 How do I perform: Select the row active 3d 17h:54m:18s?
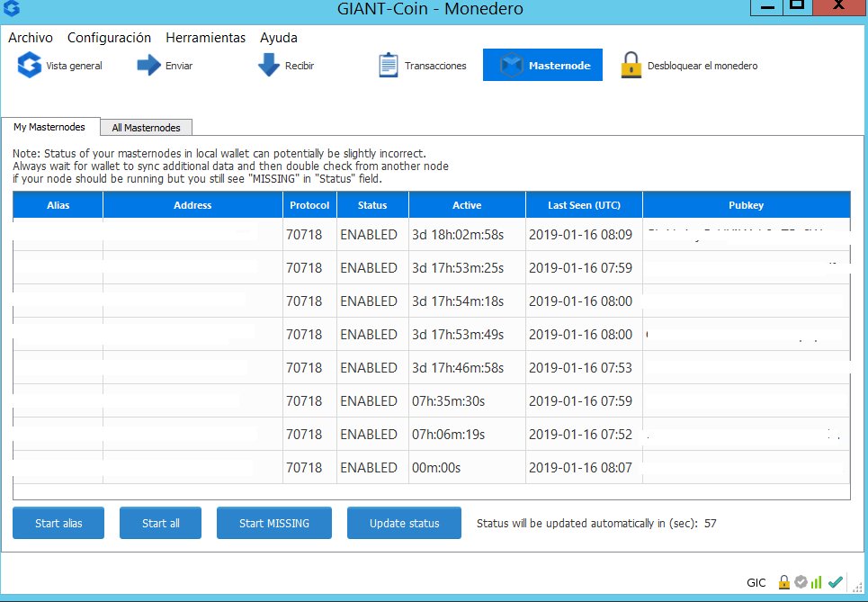[x=431, y=301]
